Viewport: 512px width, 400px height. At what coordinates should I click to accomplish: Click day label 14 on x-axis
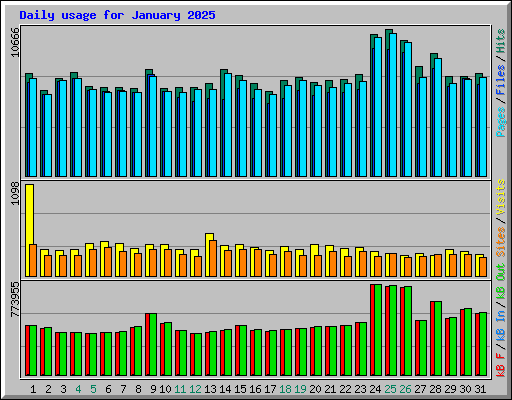click(x=225, y=389)
